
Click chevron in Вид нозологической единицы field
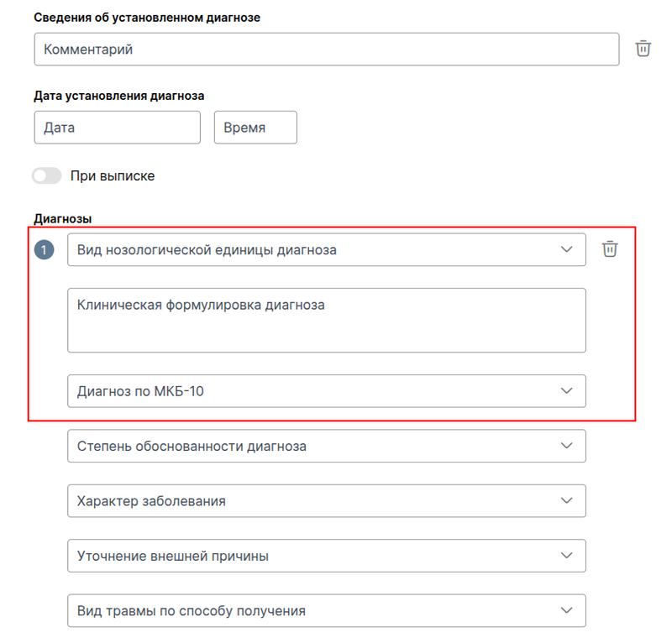click(566, 249)
